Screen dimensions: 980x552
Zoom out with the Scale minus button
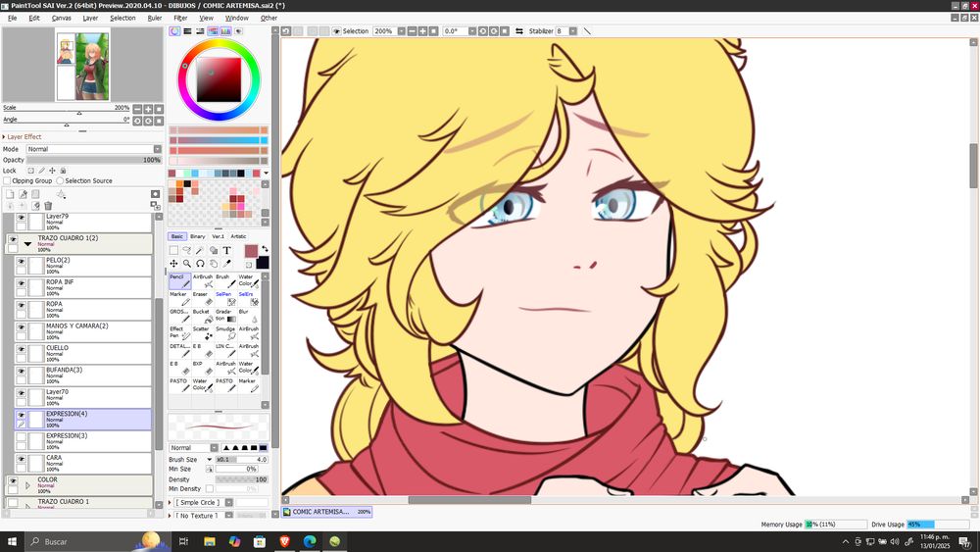tap(137, 109)
